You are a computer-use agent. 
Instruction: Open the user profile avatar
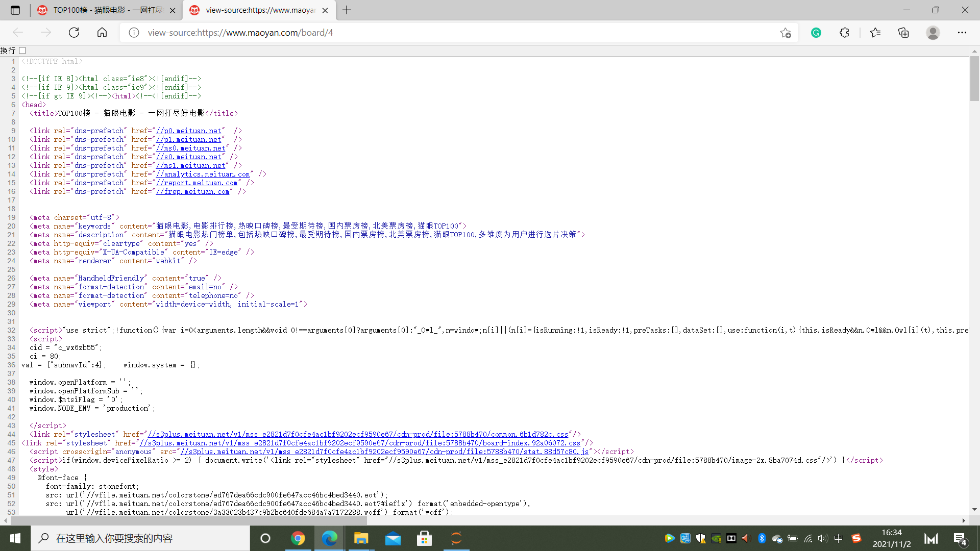(933, 33)
